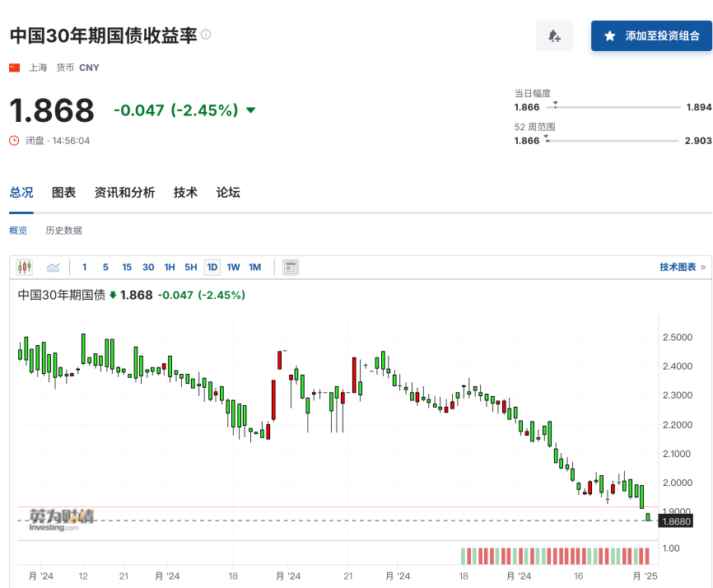
Task: Click the 1.8680 price label on the axis
Action: click(x=676, y=521)
